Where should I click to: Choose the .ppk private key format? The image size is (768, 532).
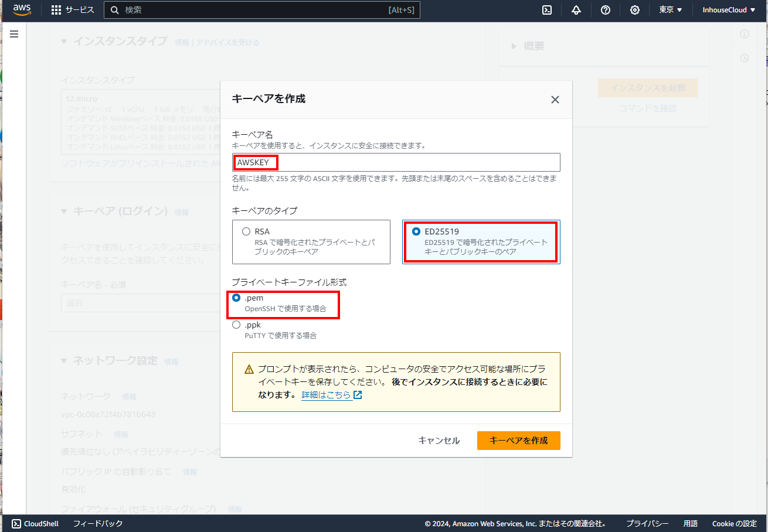pos(236,325)
